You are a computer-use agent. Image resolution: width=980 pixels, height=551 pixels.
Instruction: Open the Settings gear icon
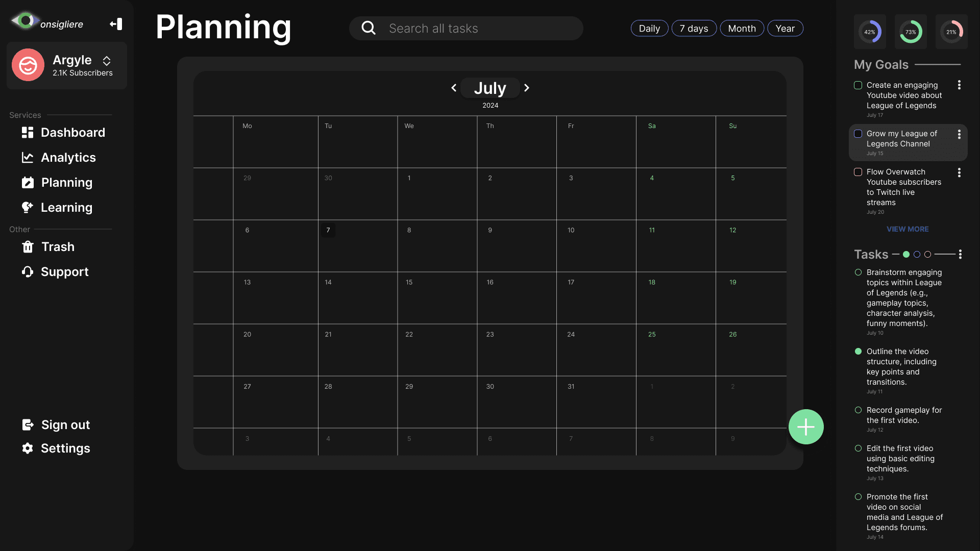pos(28,448)
